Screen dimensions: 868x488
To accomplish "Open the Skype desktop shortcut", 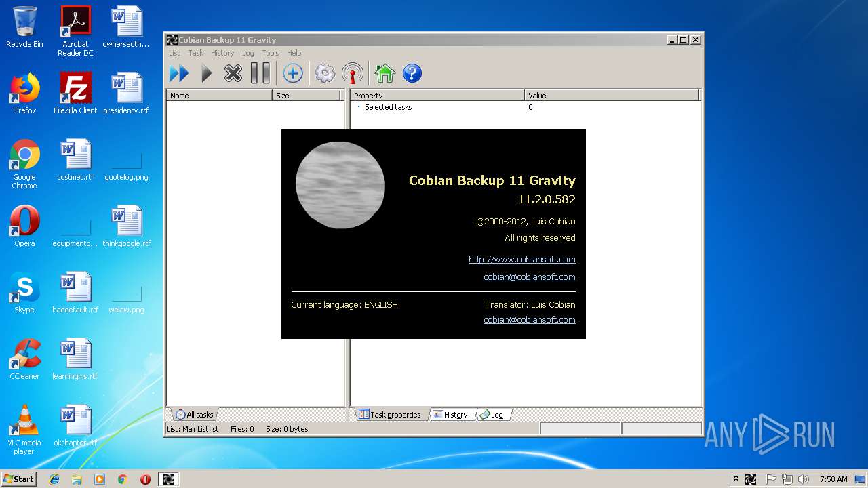I will coord(24,293).
